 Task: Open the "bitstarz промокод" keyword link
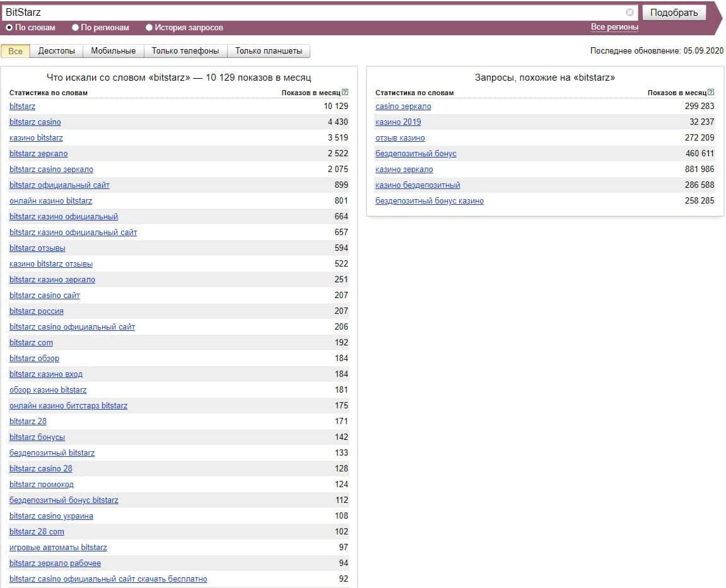click(42, 485)
